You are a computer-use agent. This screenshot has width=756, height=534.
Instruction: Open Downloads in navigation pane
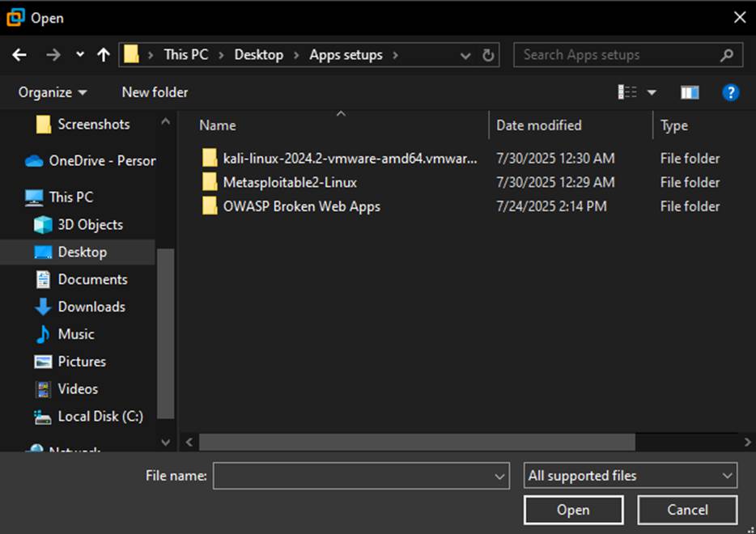click(80, 307)
